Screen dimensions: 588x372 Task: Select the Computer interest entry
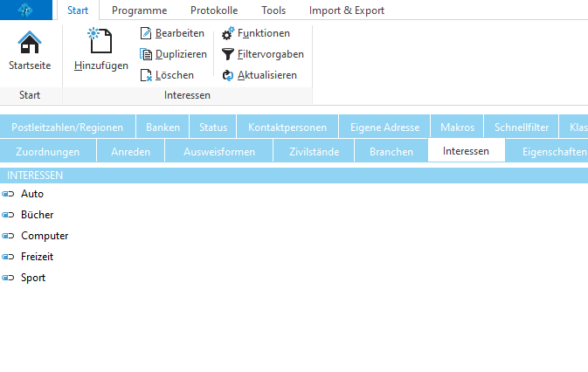(45, 236)
